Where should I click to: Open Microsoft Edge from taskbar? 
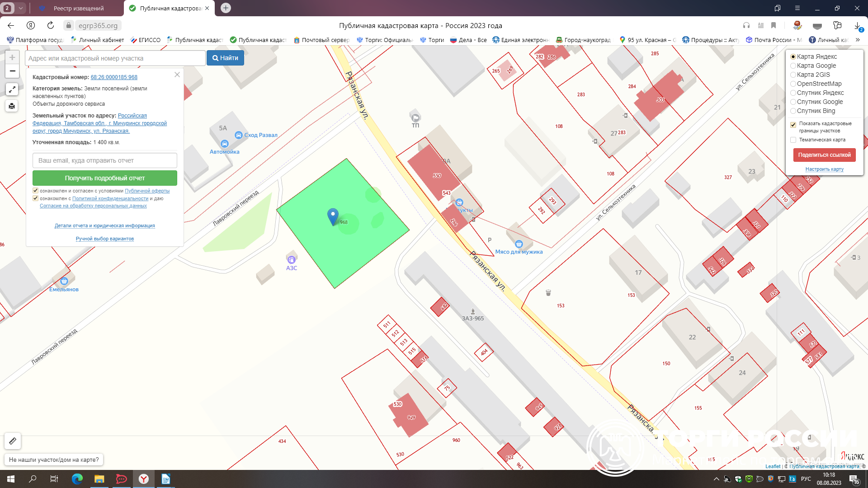(77, 479)
